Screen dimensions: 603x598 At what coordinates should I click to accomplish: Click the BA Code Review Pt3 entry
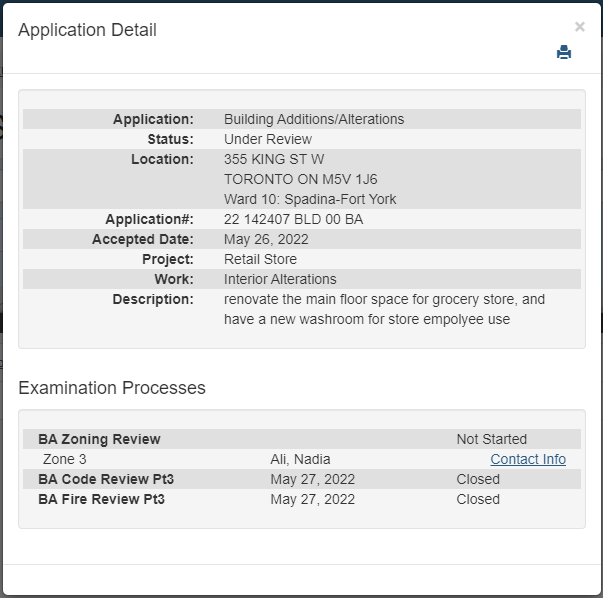point(101,479)
